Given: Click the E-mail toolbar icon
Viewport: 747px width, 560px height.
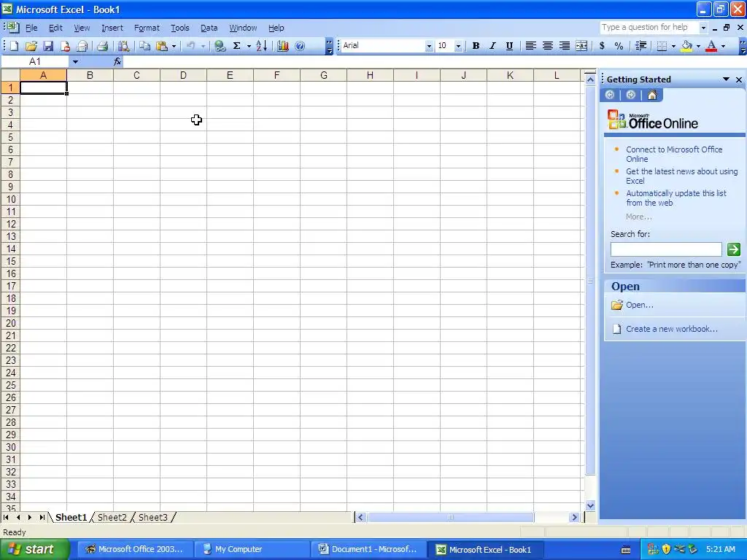Looking at the screenshot, I should (x=82, y=46).
